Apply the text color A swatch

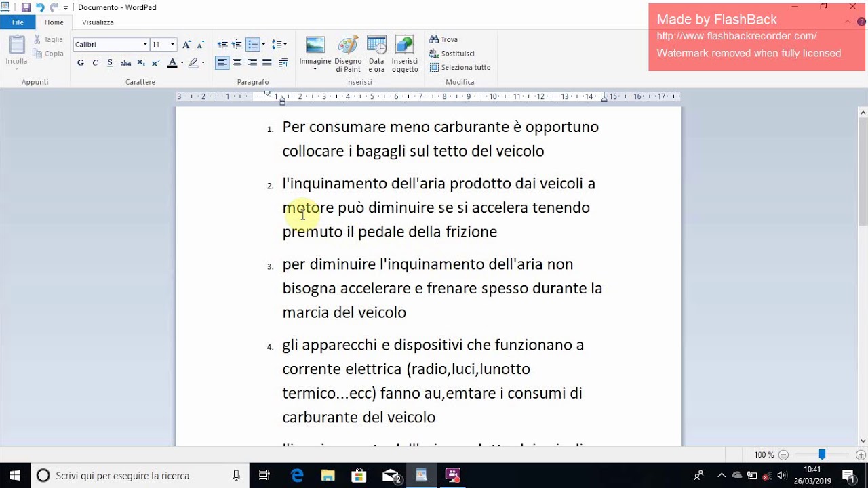point(172,63)
